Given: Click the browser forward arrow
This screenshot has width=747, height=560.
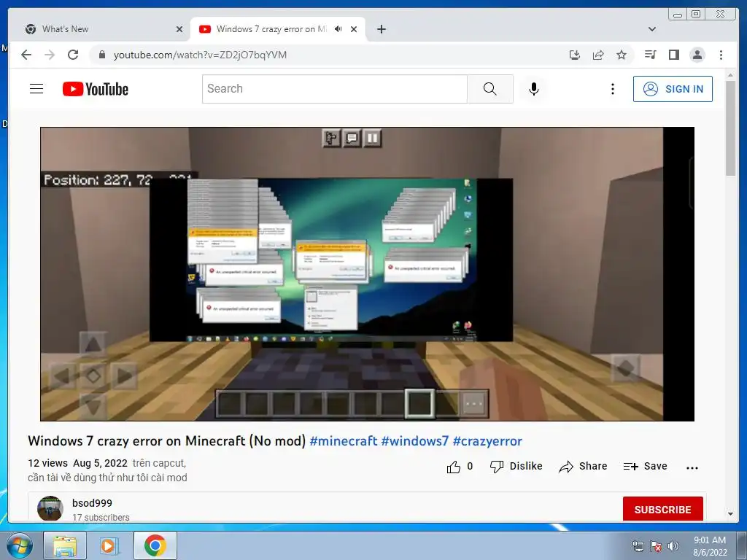Looking at the screenshot, I should click(x=50, y=55).
